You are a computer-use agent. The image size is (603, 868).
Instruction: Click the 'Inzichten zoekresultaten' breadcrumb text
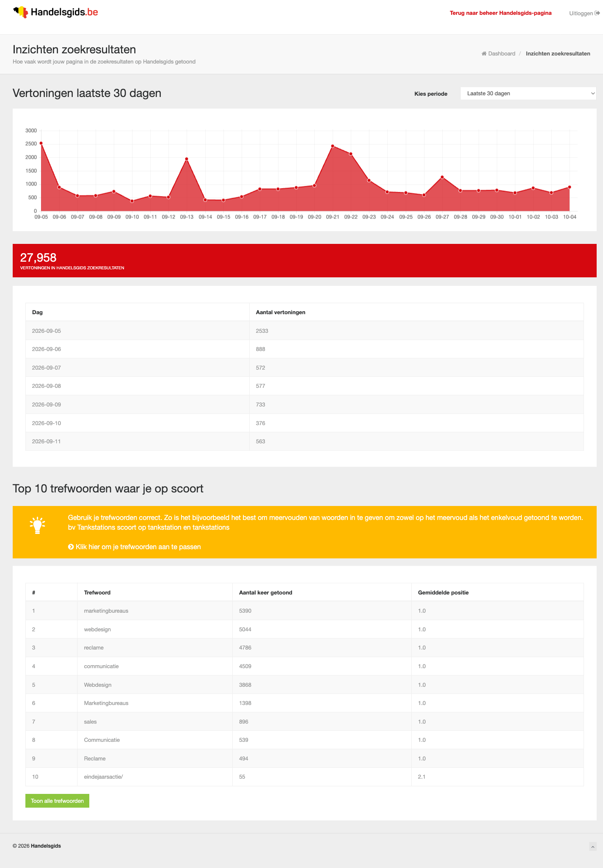click(558, 54)
